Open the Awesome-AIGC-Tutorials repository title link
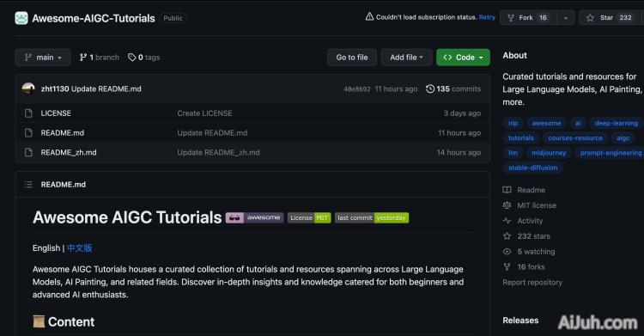Image resolution: width=644 pixels, height=336 pixels. point(94,18)
